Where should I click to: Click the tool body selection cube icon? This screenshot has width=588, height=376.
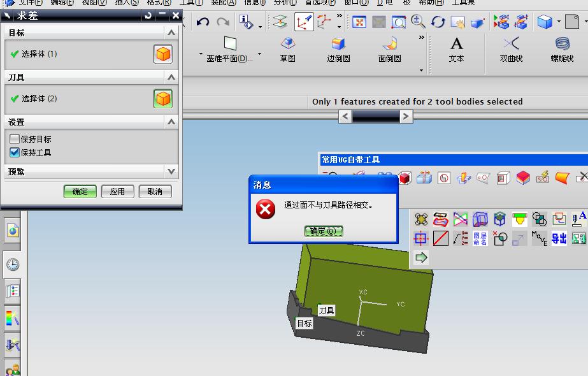(x=163, y=99)
